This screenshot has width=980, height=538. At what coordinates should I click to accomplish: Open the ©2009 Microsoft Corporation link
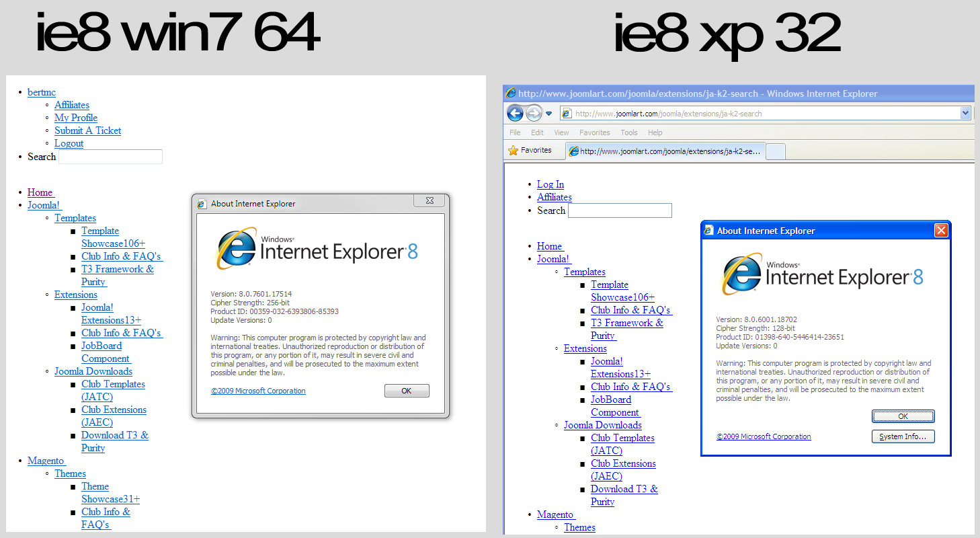tap(764, 436)
